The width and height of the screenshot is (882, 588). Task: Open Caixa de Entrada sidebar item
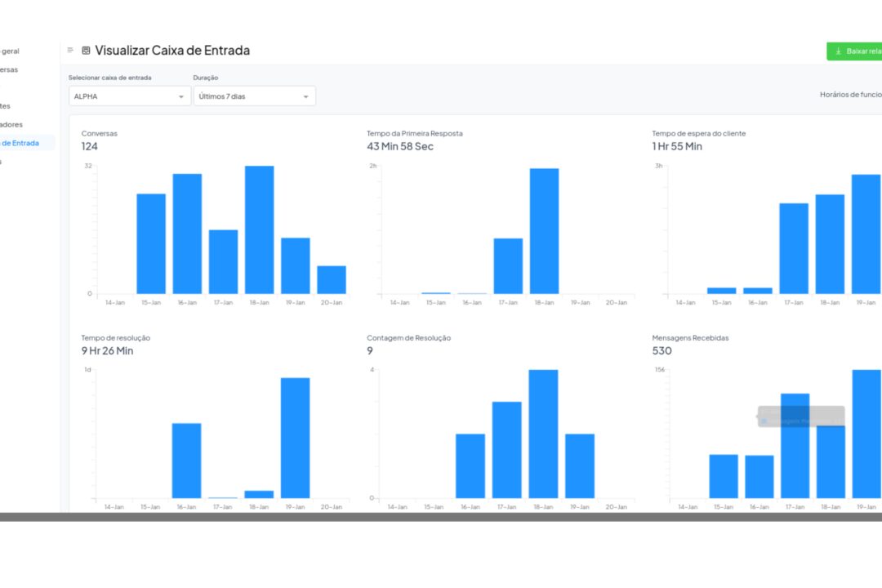[20, 144]
